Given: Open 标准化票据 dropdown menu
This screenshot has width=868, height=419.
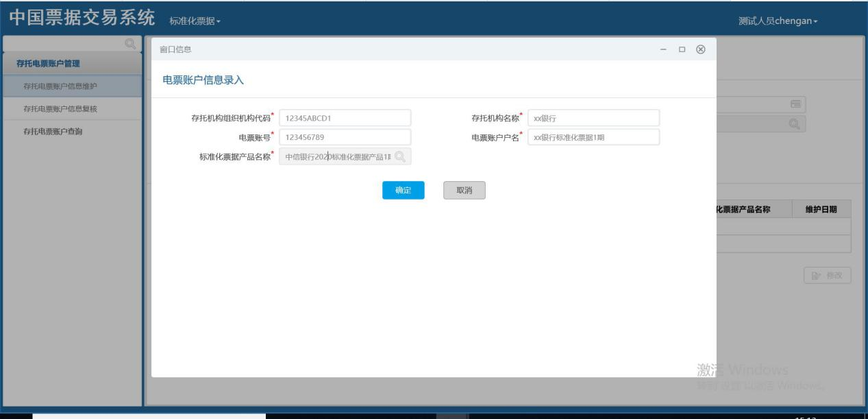Looking at the screenshot, I should (x=195, y=21).
